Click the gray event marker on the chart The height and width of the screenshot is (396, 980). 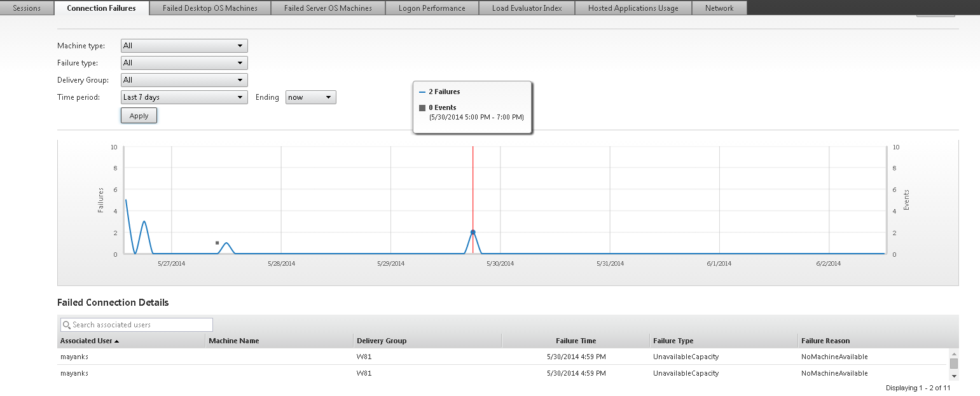click(217, 243)
